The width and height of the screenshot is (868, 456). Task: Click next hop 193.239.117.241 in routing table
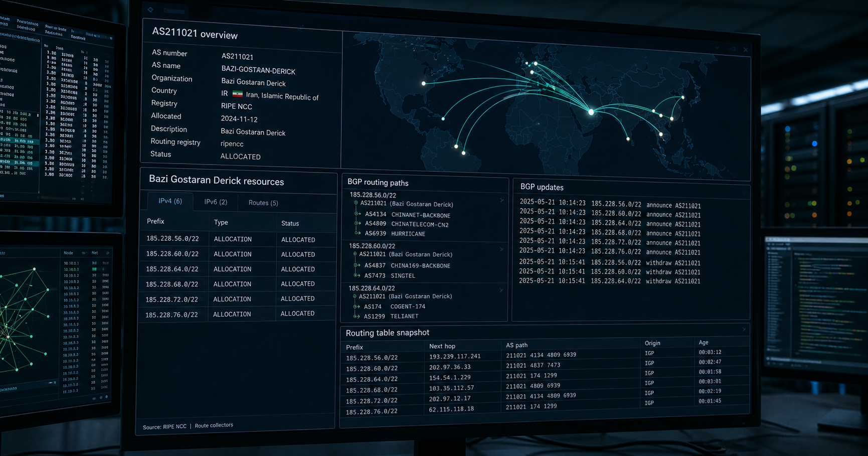click(x=455, y=357)
